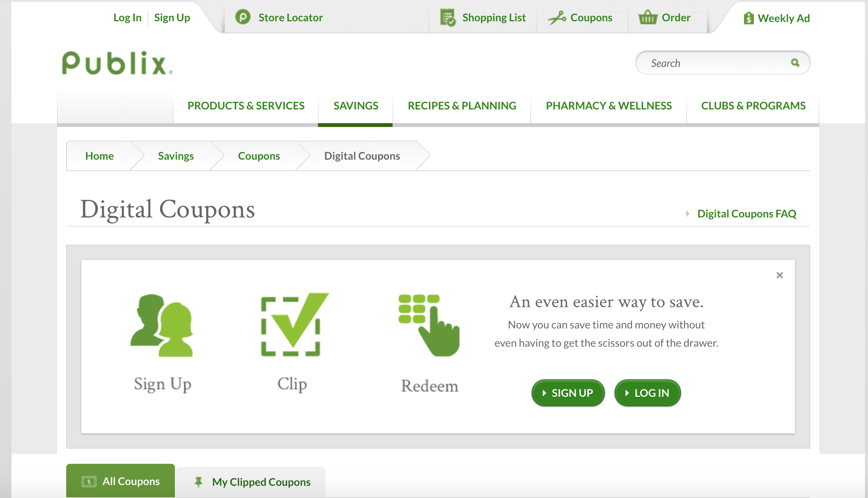The height and width of the screenshot is (498, 868).
Task: Click the Coupons scissors icon
Action: tap(557, 18)
